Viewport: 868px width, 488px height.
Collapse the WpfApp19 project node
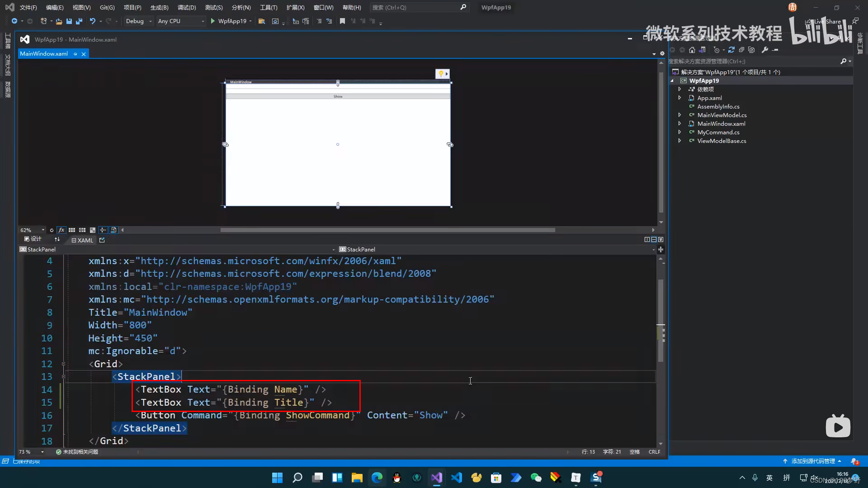pyautogui.click(x=672, y=81)
